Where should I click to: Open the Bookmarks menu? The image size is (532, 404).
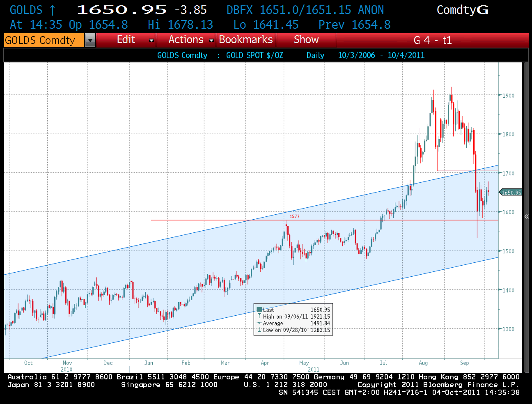click(x=246, y=40)
